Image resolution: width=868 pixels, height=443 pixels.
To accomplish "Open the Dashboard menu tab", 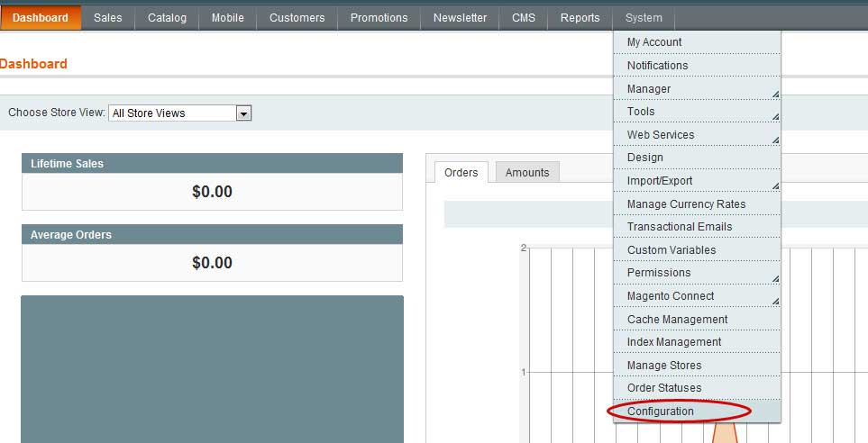I will pyautogui.click(x=41, y=18).
